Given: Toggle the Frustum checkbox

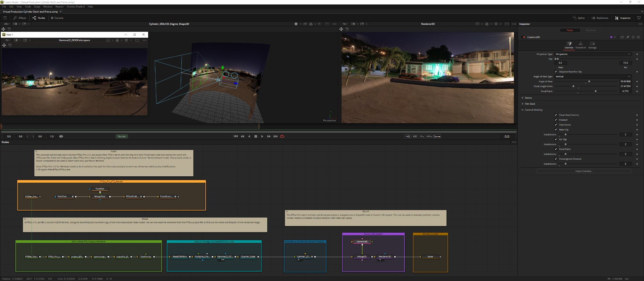Looking at the screenshot, I should pos(556,120).
